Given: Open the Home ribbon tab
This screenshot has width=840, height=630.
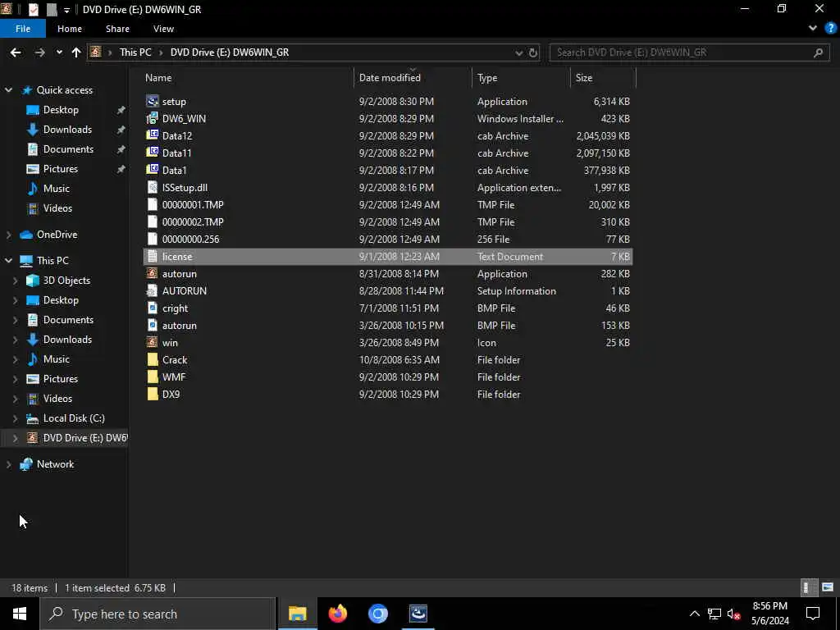Looking at the screenshot, I should point(70,29).
